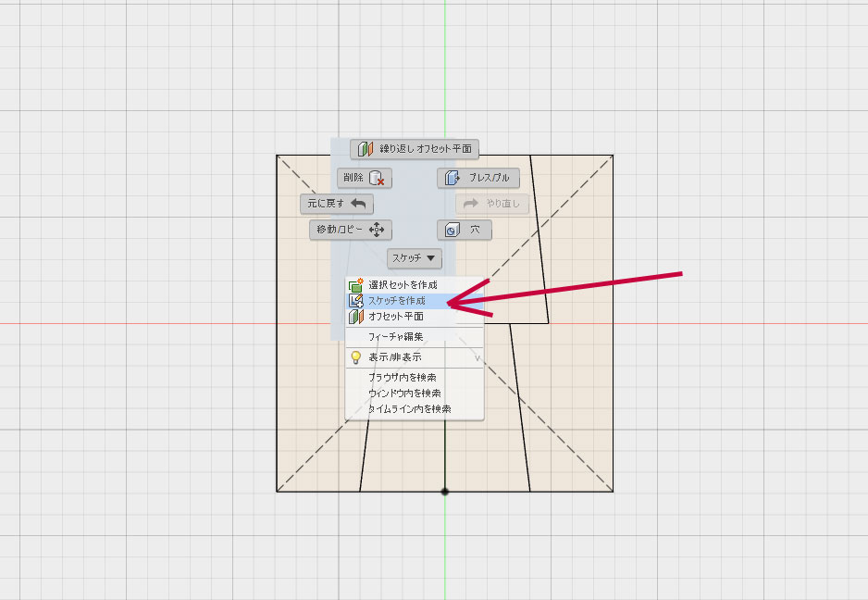Click the green vertical axis above the model
Image resolution: width=868 pixels, height=600 pixels.
[x=445, y=74]
